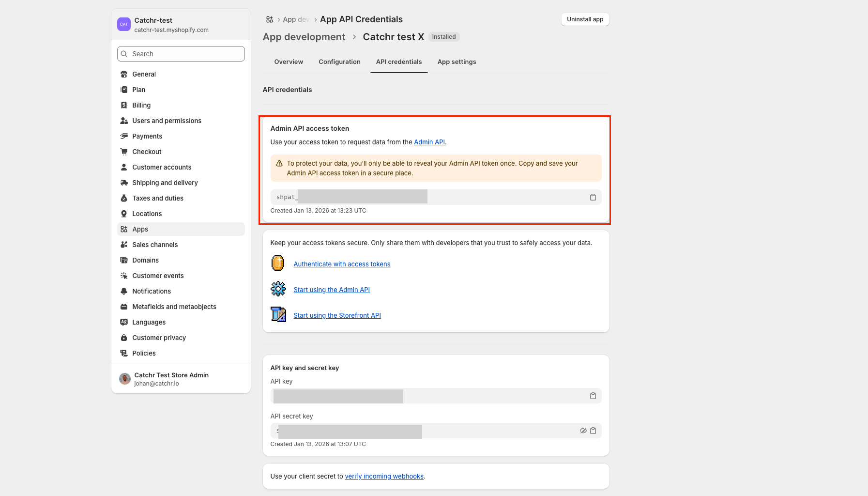Copy the API key to clipboard
Viewport: 868px width, 496px height.
click(x=593, y=396)
